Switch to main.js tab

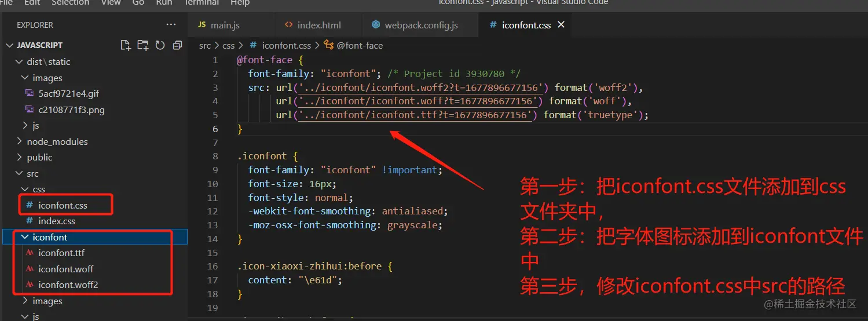tap(225, 25)
